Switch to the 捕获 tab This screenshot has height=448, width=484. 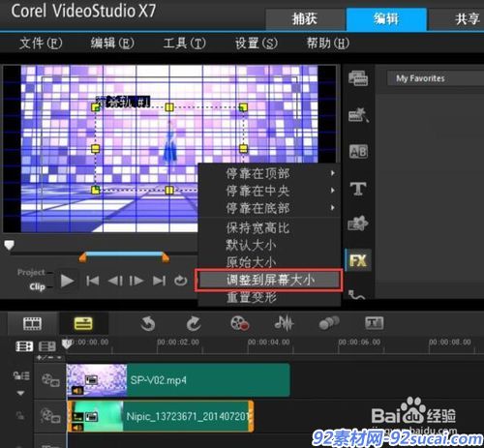305,19
